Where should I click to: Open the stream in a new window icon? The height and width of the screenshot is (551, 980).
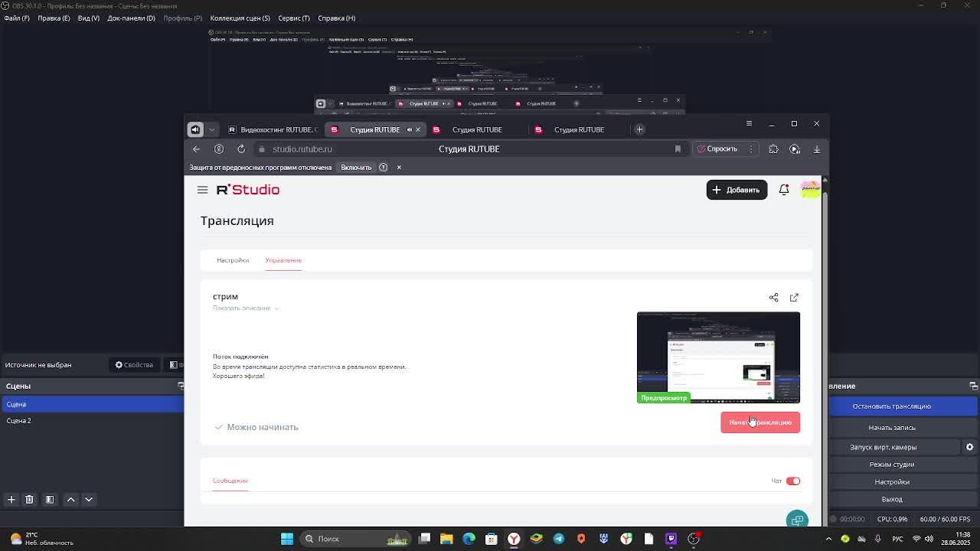(794, 297)
